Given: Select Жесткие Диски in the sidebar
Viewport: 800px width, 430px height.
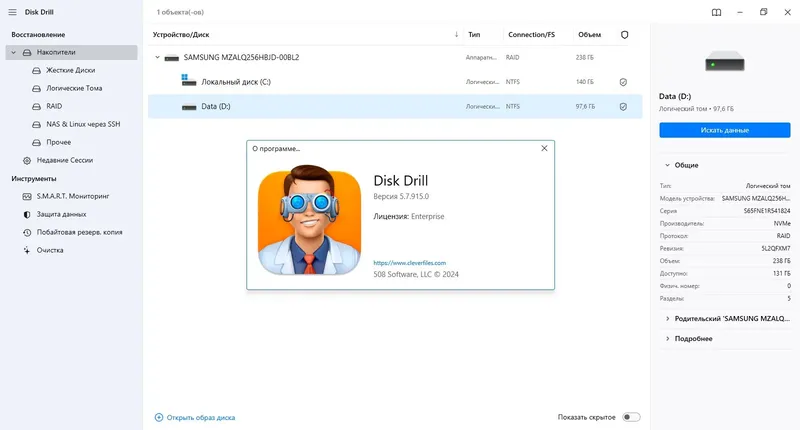Looking at the screenshot, I should click(x=70, y=70).
